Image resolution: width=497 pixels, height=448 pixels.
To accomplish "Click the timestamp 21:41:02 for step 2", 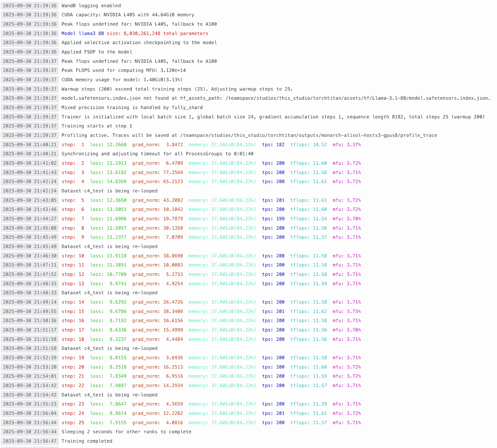I will [x=30, y=163].
